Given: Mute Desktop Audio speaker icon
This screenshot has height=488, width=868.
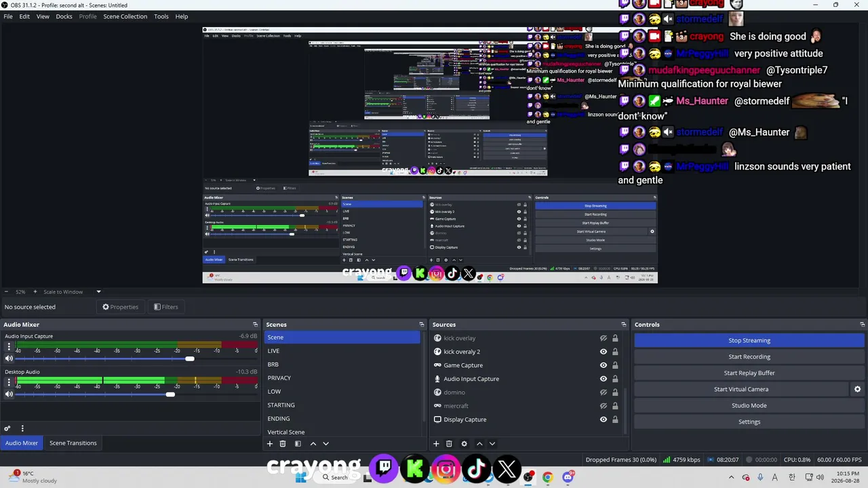Looking at the screenshot, I should [9, 394].
